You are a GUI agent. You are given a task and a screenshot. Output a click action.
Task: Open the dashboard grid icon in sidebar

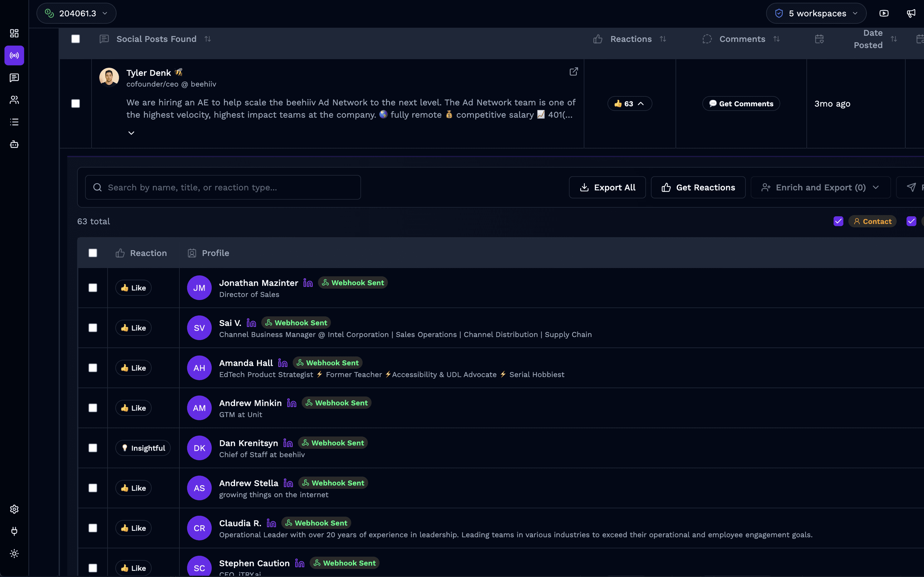click(x=14, y=33)
